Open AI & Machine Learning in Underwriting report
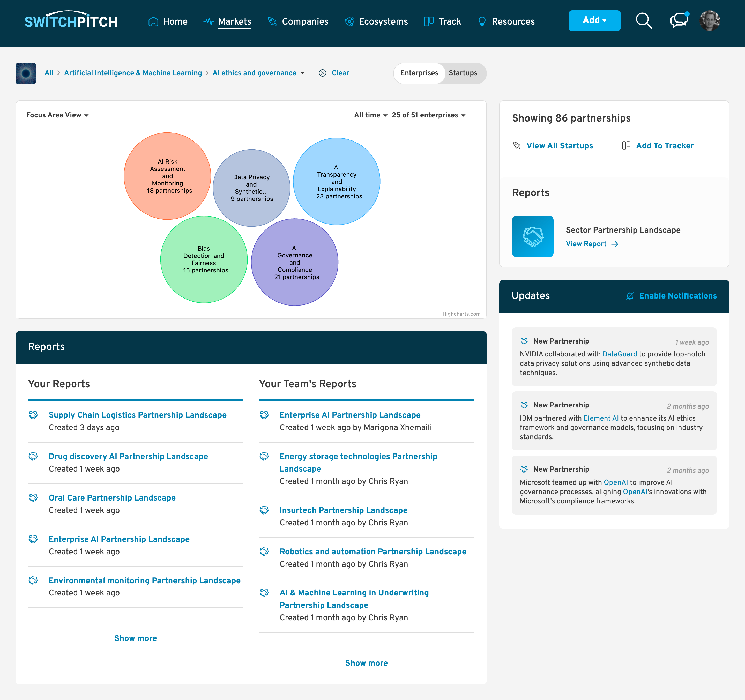Image resolution: width=745 pixels, height=700 pixels. click(354, 599)
